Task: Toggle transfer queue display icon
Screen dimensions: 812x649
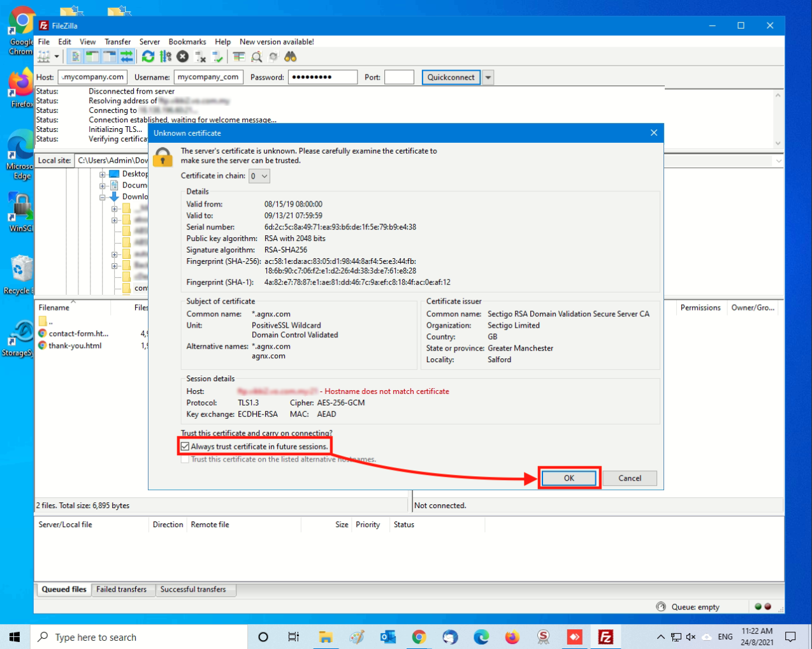Action: click(x=127, y=57)
